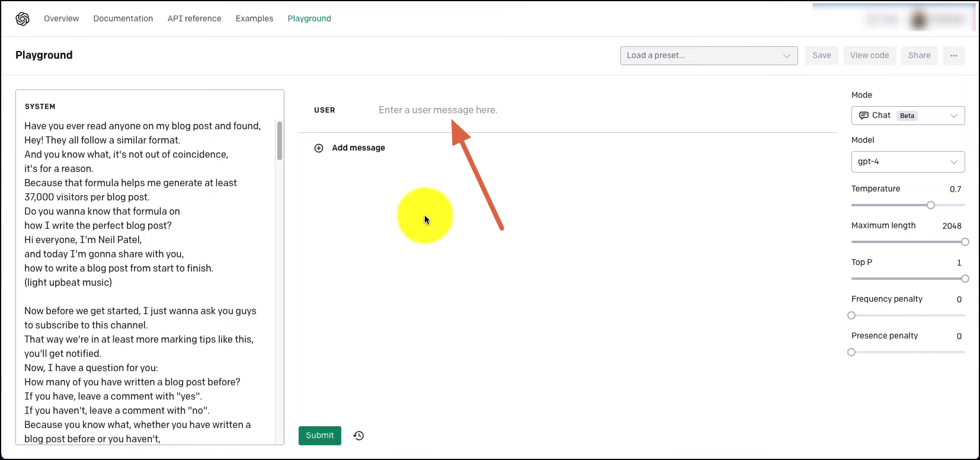Click the Presence penalty value 0
This screenshot has width=980, height=460.
click(959, 337)
